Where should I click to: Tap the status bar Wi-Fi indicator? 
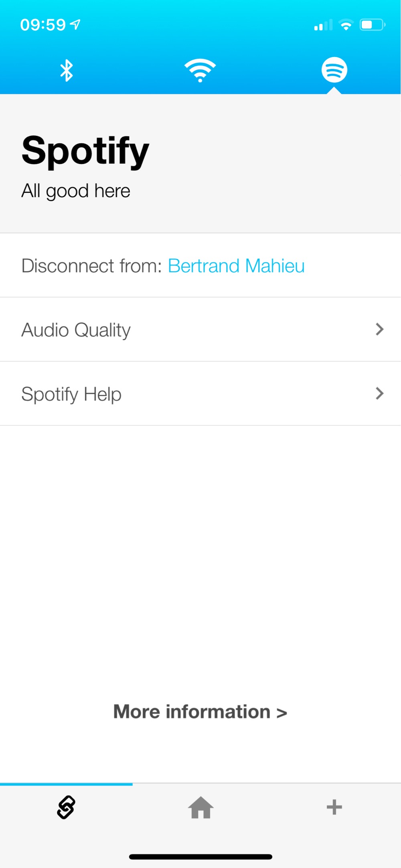coord(346,25)
